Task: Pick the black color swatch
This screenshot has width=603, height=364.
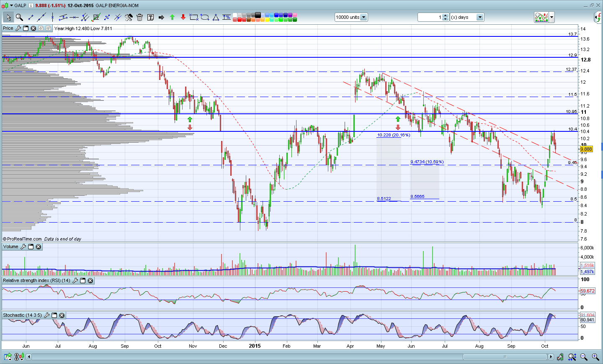Action: pos(258,15)
